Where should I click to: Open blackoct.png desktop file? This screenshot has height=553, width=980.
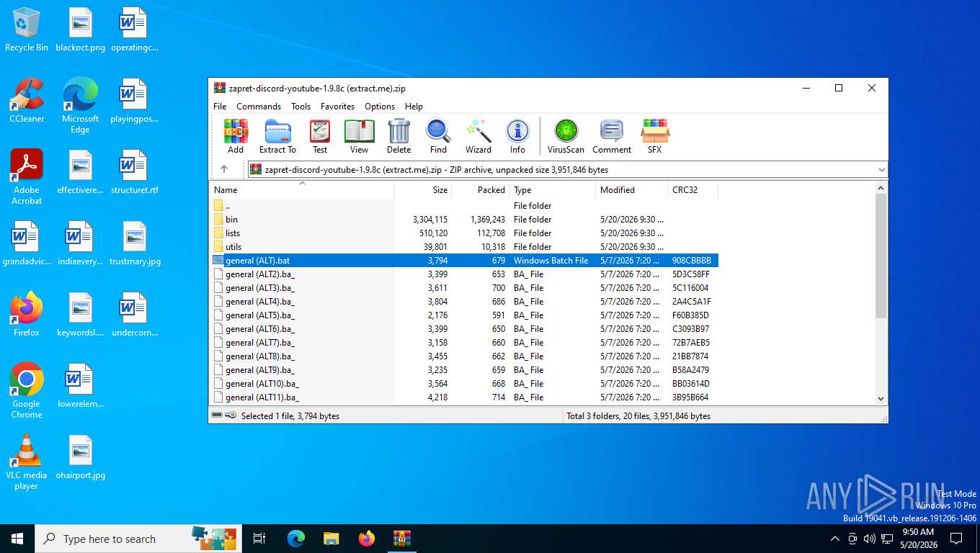click(x=80, y=30)
